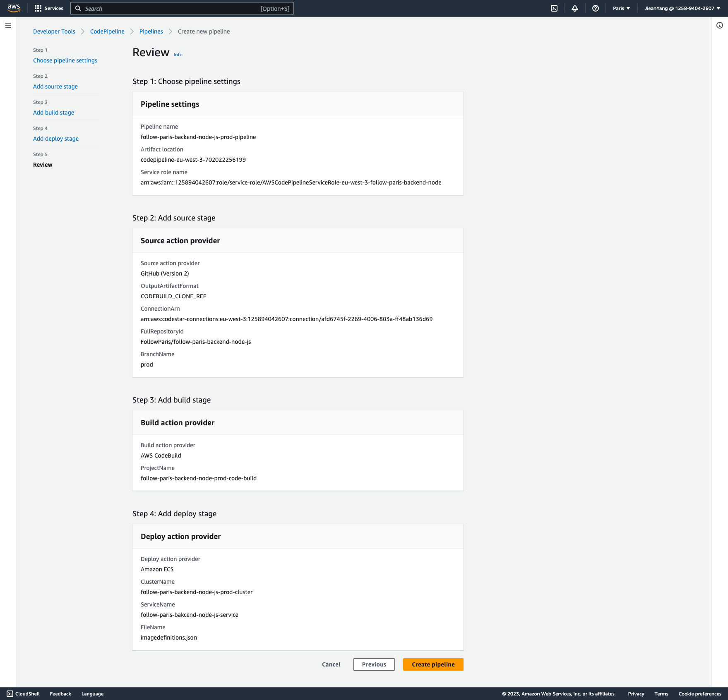
Task: Click branch name value prod
Action: [x=147, y=364]
